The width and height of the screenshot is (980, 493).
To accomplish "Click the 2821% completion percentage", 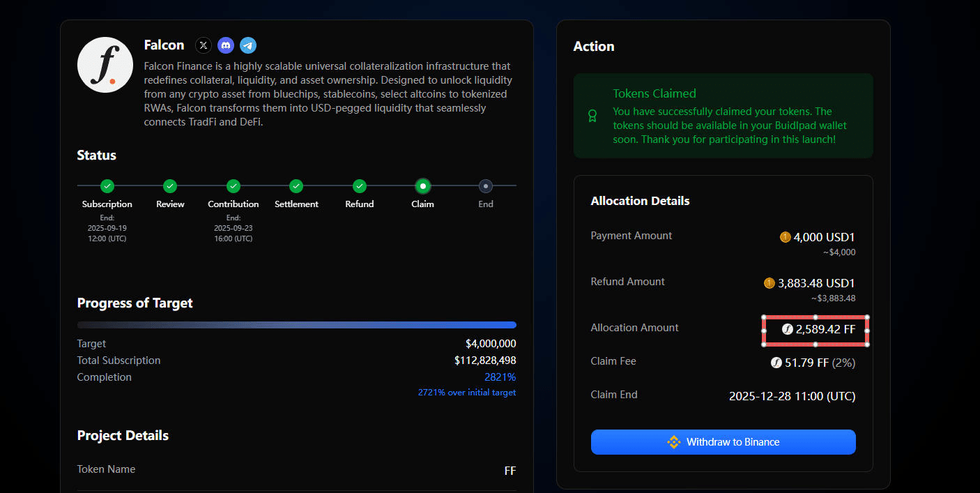I will [x=500, y=377].
